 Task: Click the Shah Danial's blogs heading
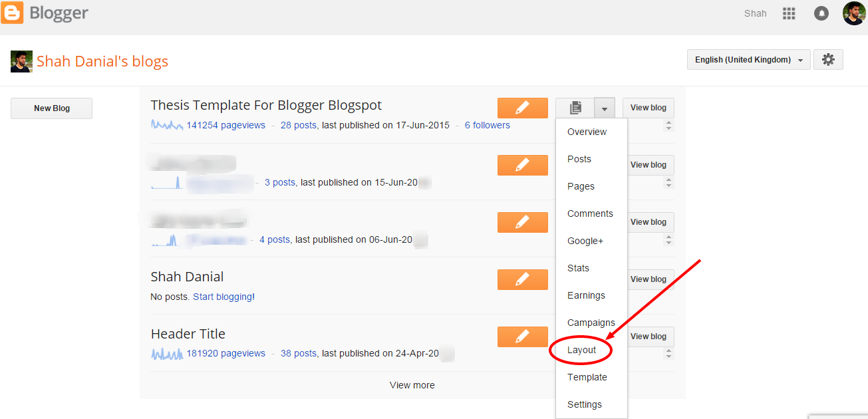click(x=102, y=61)
